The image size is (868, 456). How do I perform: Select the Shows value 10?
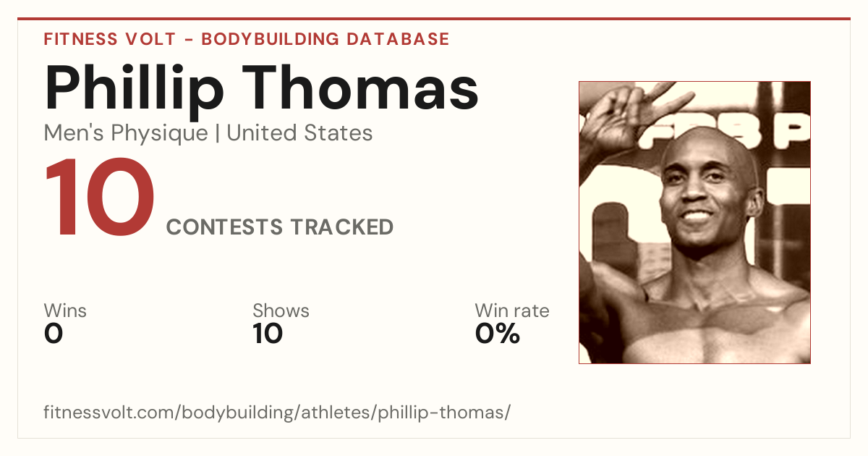point(268,334)
